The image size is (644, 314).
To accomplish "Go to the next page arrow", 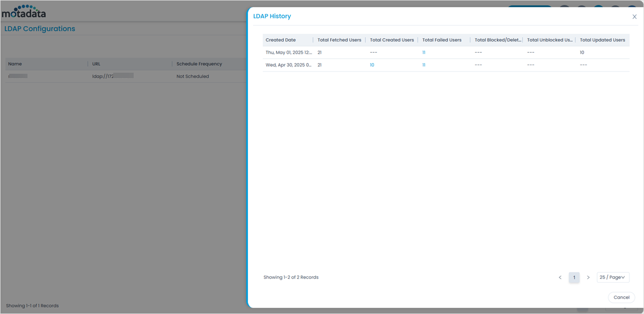I will point(588,277).
